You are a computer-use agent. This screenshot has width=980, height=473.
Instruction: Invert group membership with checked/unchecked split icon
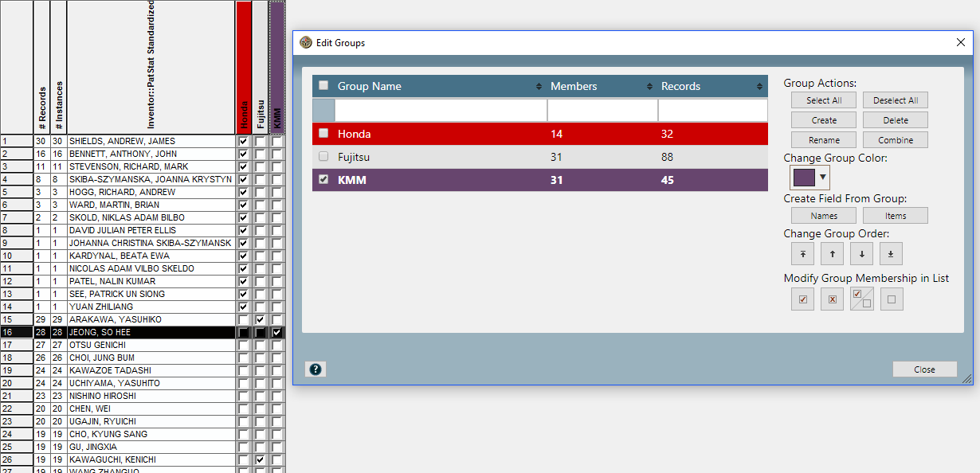tap(861, 299)
